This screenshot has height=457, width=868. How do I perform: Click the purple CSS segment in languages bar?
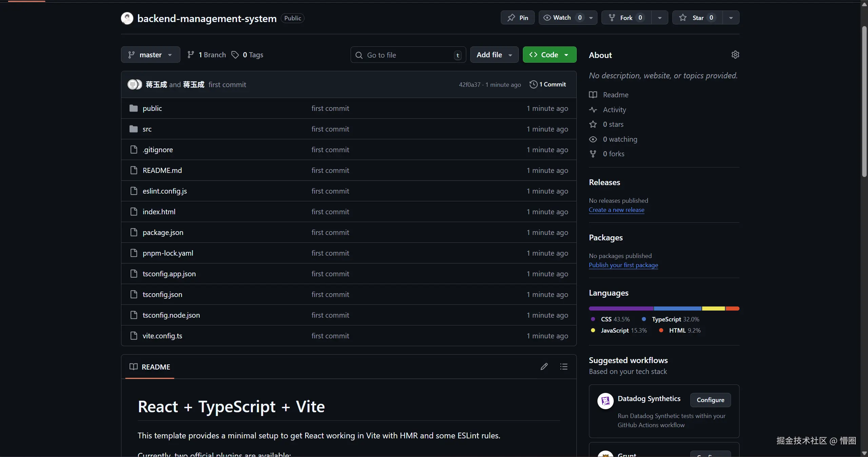pyautogui.click(x=621, y=309)
